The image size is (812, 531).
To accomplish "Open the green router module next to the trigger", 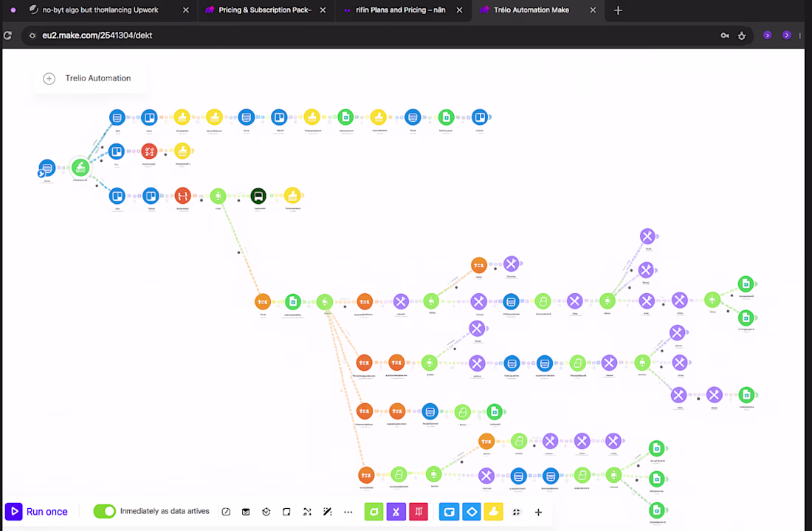I will 80,168.
